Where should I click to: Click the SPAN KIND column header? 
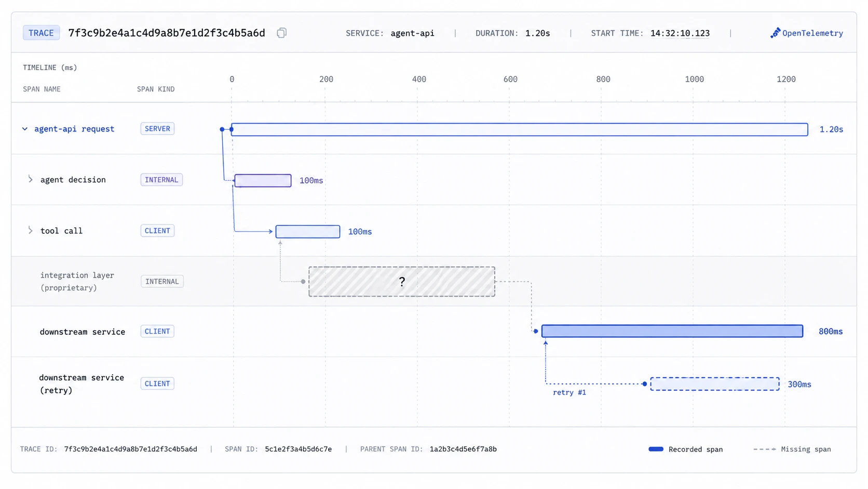click(156, 89)
